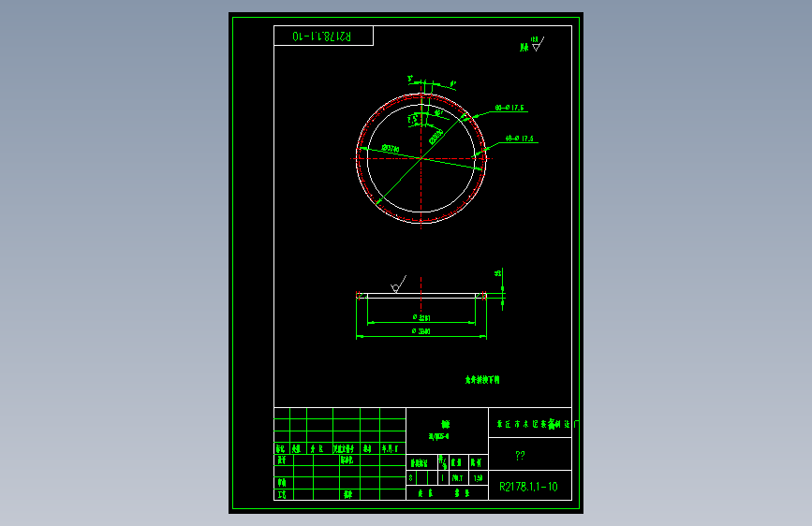Select the outer diameter dimension below section view
Image resolution: width=812 pixels, height=526 pixels.
[421, 330]
